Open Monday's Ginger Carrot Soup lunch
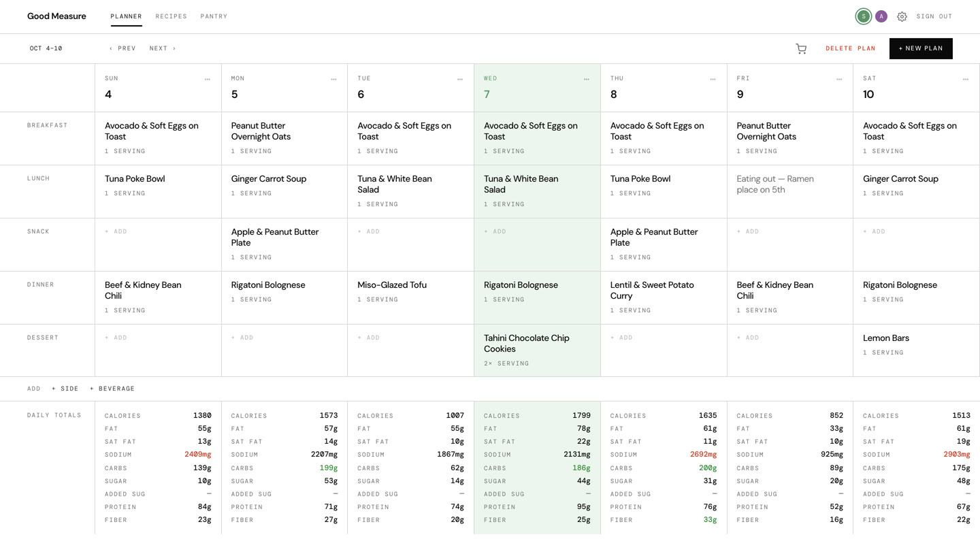Viewport: 980px width, 556px height. coord(269,179)
